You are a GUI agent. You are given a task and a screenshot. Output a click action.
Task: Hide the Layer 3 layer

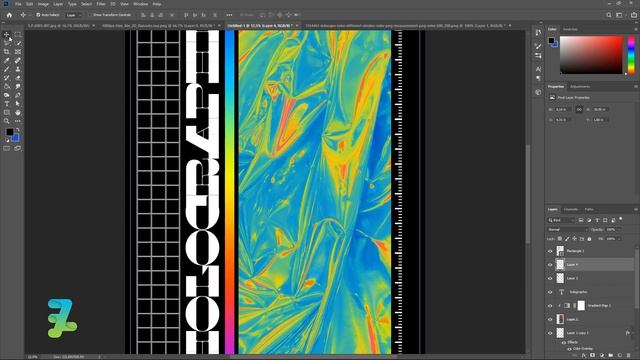550,278
